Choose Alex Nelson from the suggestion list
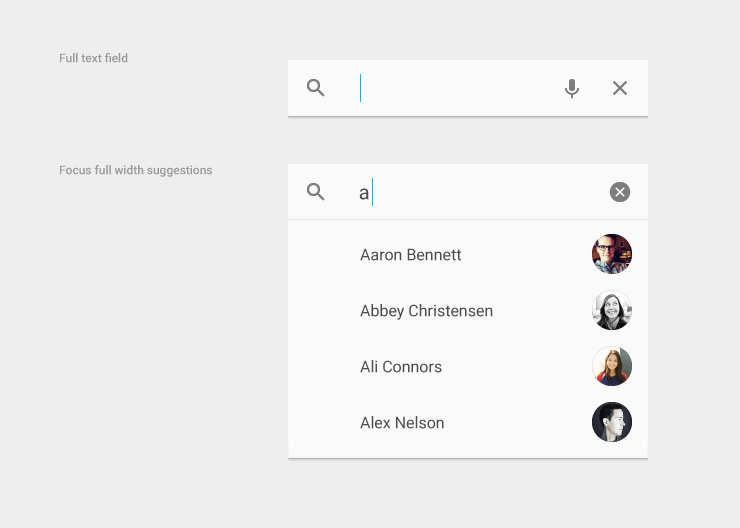Viewport: 740px width, 528px height. [x=402, y=423]
